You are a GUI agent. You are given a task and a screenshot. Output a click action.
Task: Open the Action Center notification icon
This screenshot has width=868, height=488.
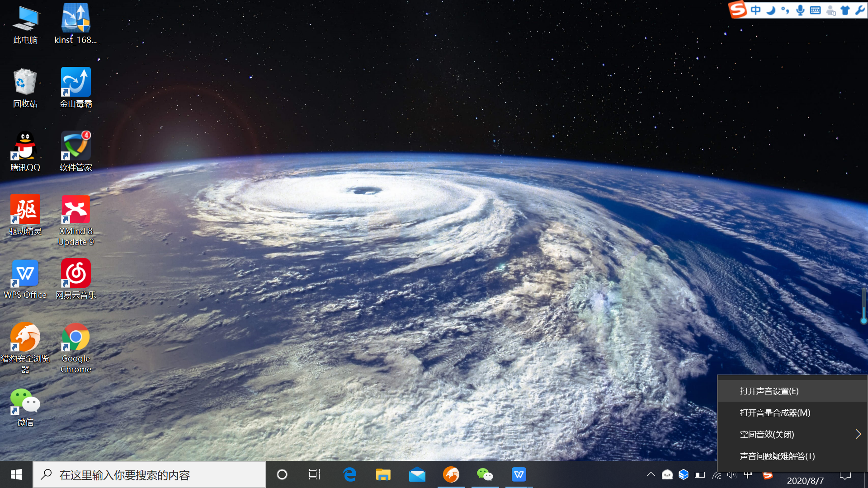point(845,475)
